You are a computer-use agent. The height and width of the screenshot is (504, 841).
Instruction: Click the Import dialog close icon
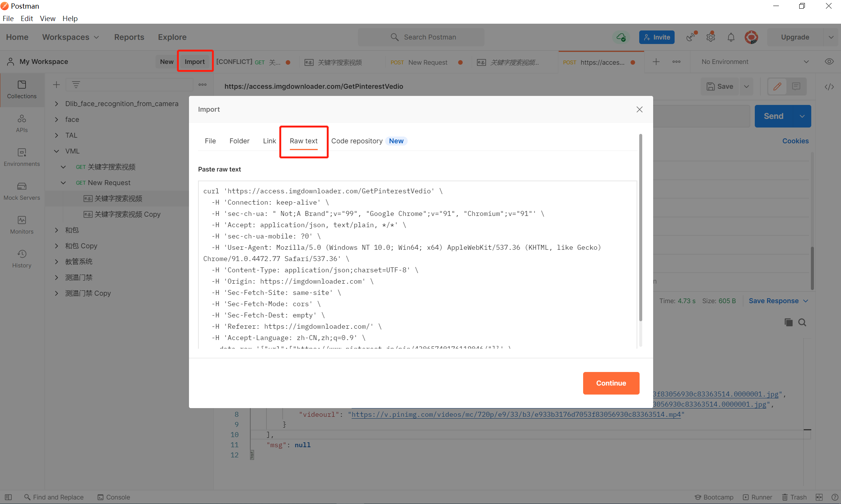(639, 109)
